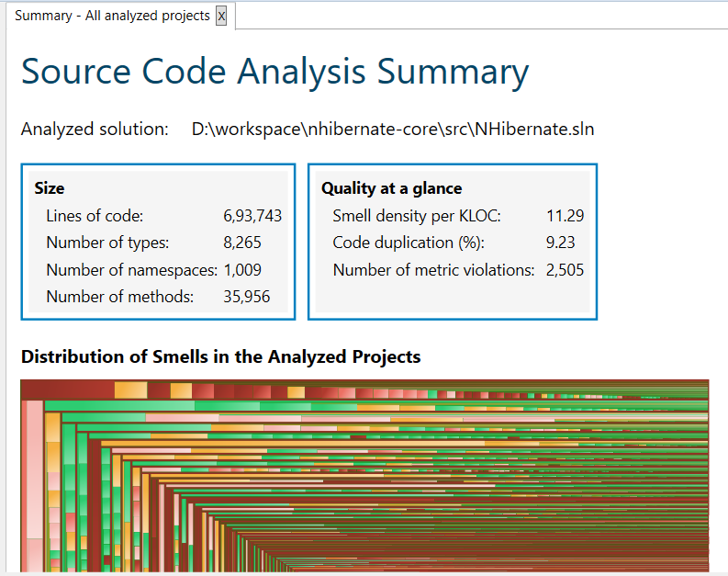Image resolution: width=728 pixels, height=576 pixels.
Task: Select the Number of methods value 35,956
Action: [x=246, y=297]
